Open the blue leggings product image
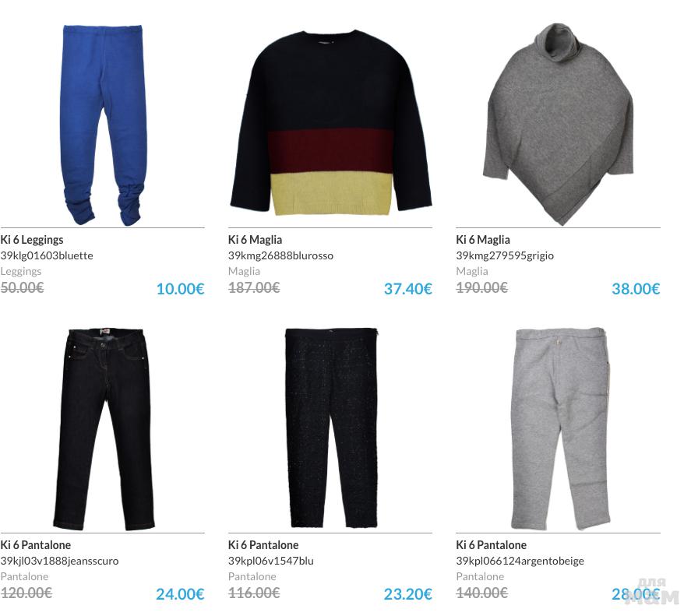 click(x=103, y=125)
